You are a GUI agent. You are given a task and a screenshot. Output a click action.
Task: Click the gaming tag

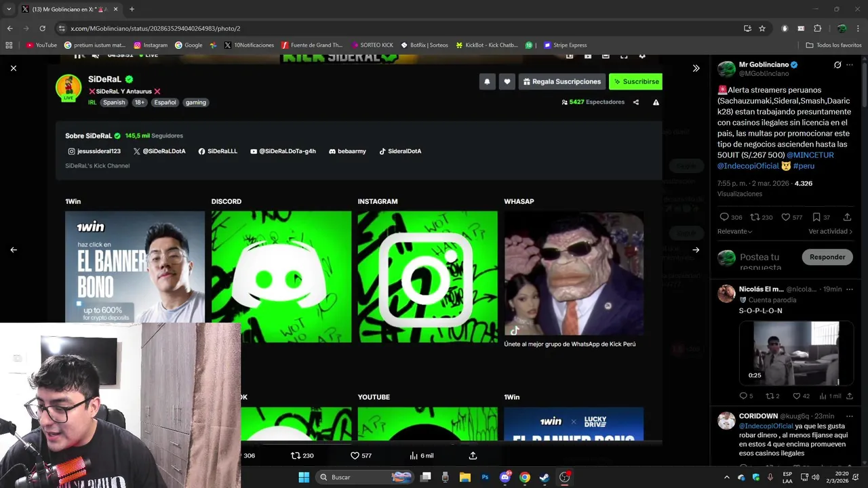pos(196,102)
